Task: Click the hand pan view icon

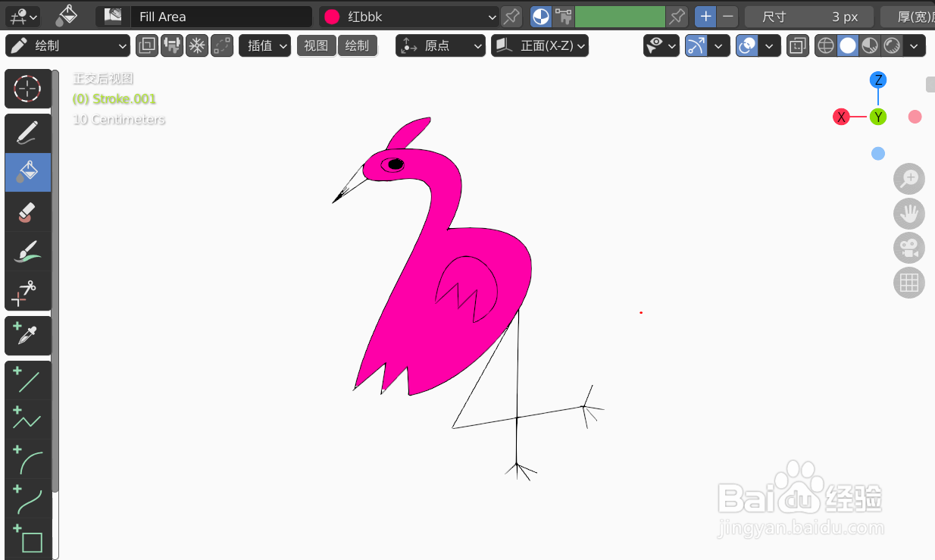Action: tap(908, 214)
